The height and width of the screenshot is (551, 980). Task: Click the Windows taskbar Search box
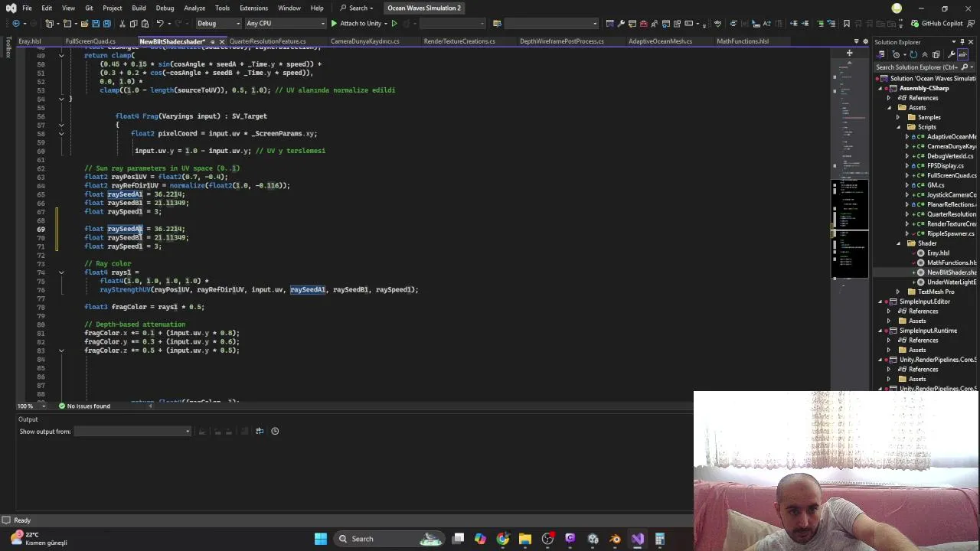coord(389,539)
